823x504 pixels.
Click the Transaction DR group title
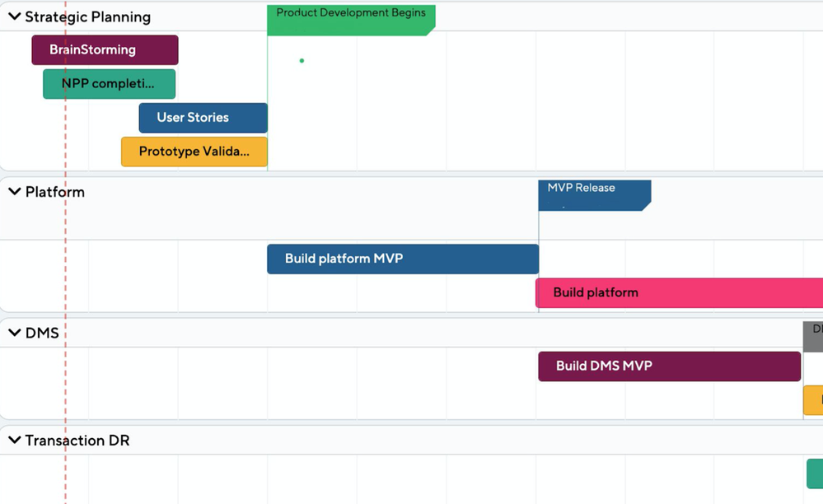[77, 441]
